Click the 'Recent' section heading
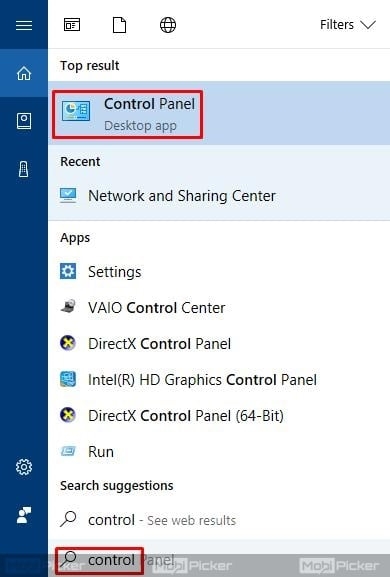Screen dimensions: 390x577 coord(80,162)
